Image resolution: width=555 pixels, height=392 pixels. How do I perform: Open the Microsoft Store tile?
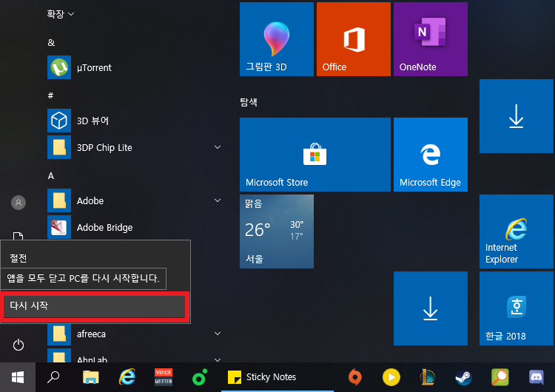click(315, 155)
